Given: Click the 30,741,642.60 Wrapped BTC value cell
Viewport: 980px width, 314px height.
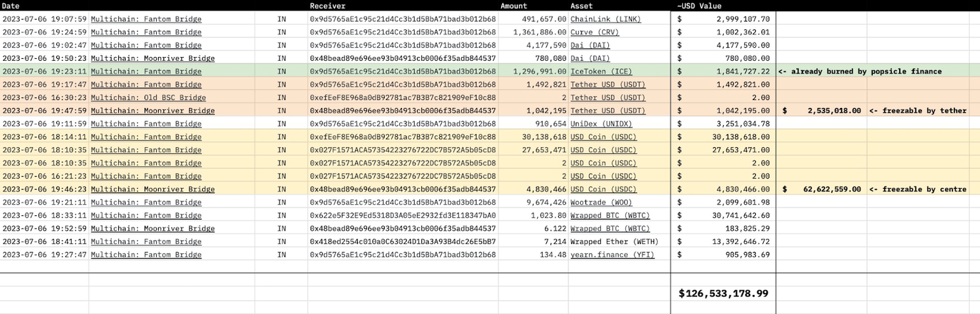Looking at the screenshot, I should [723, 215].
